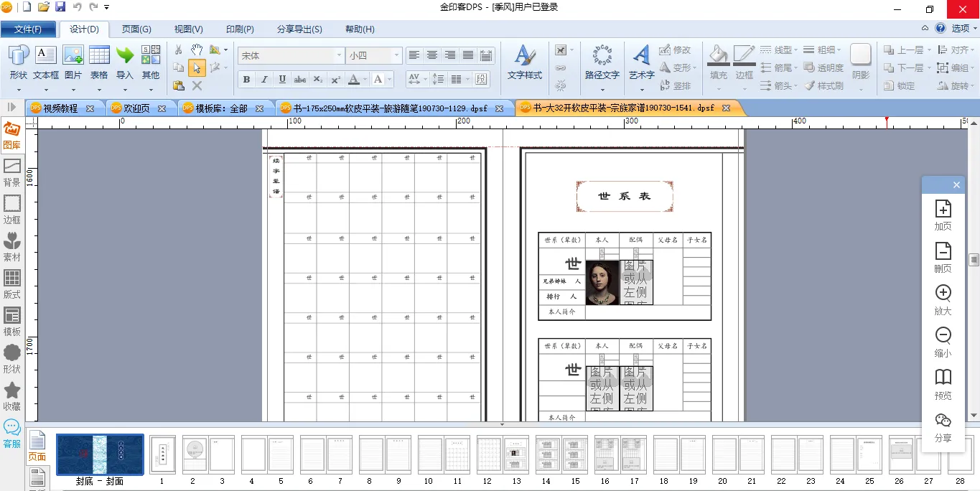This screenshot has height=491, width=980.
Task: Expand the 宋体 font name dropdown
Action: click(339, 55)
